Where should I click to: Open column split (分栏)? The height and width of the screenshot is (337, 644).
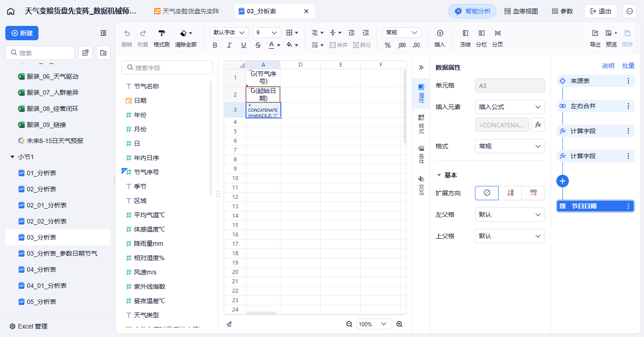tap(481, 38)
